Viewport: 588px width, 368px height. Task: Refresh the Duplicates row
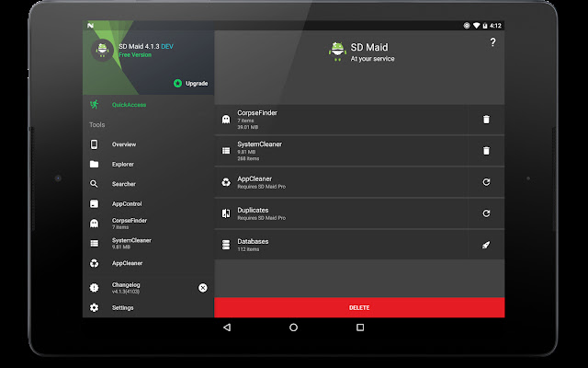click(x=486, y=213)
